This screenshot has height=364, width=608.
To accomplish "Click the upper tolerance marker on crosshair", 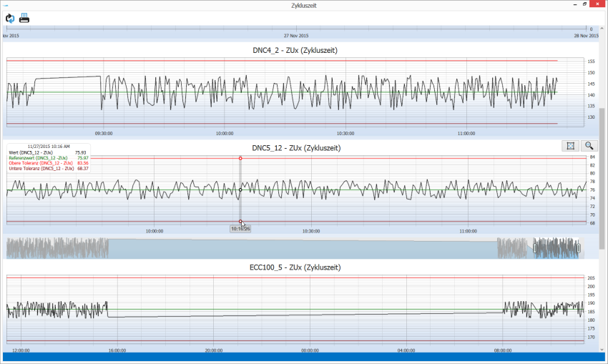I will (x=240, y=158).
